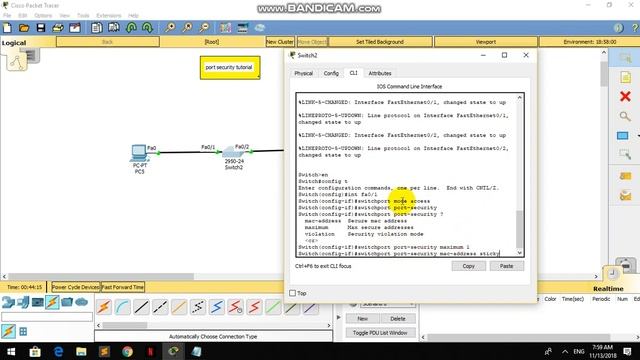Click PC5 device on the workspace
This screenshot has width=640, height=360.
pyautogui.click(x=139, y=153)
